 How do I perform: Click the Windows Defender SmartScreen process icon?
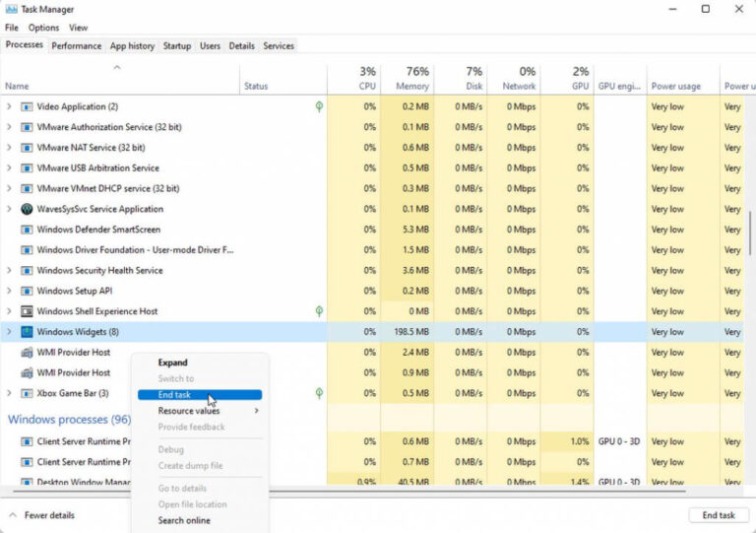pos(27,230)
